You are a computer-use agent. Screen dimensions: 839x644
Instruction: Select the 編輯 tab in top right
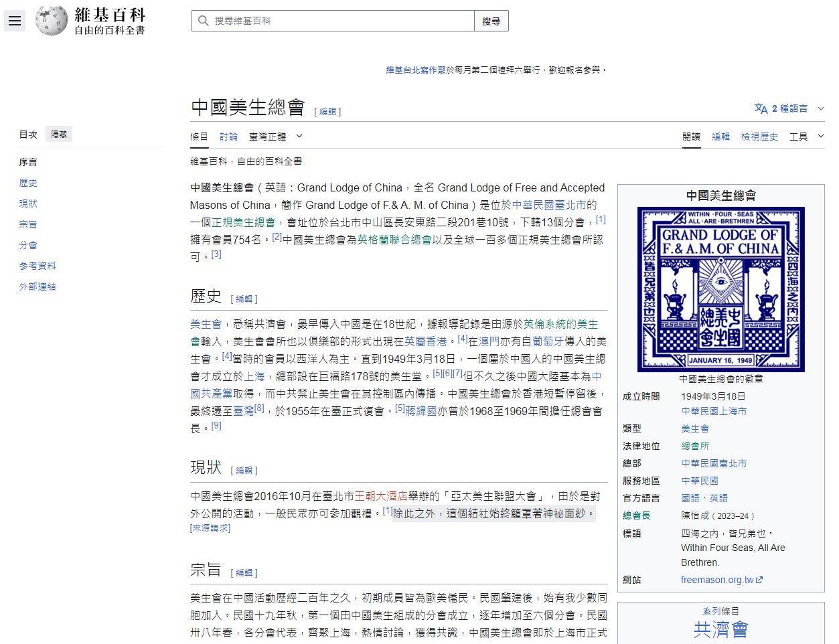pos(720,137)
